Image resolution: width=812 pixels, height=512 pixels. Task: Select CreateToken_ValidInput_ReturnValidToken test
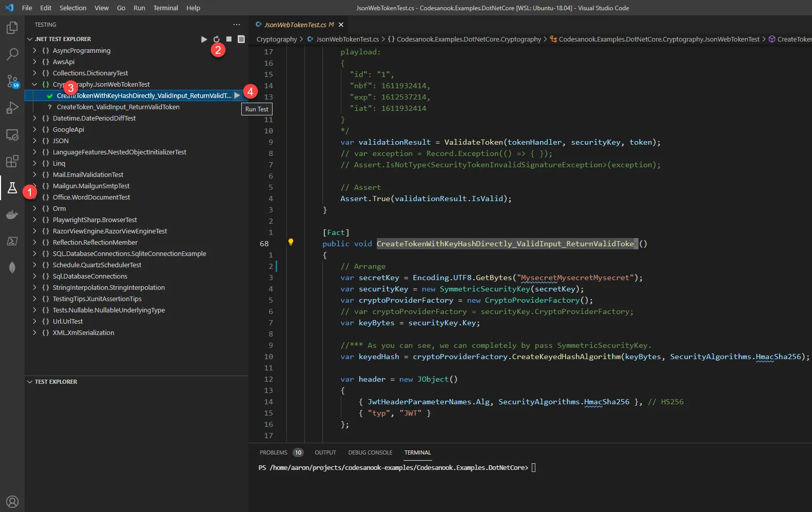point(118,107)
